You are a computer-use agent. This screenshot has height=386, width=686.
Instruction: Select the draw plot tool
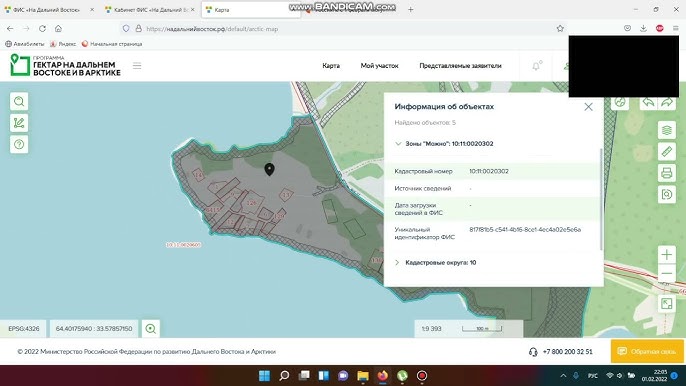pyautogui.click(x=19, y=123)
